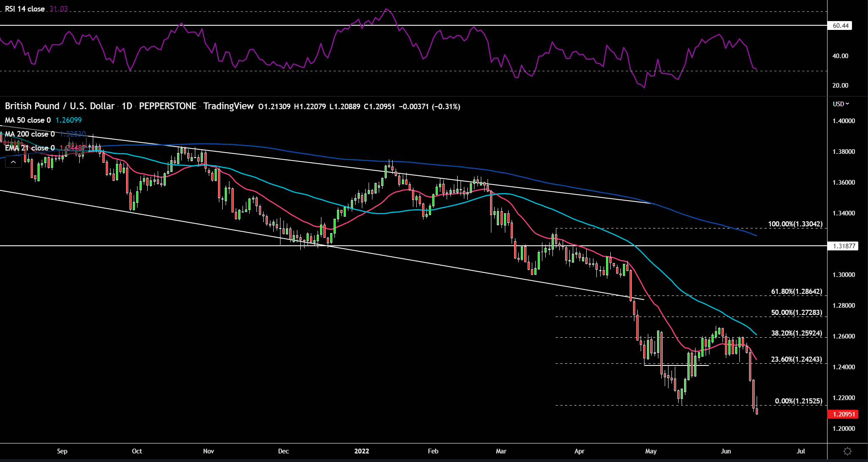Select the 1.31877 horizontal line price label
The height and width of the screenshot is (462, 868).
(844, 246)
